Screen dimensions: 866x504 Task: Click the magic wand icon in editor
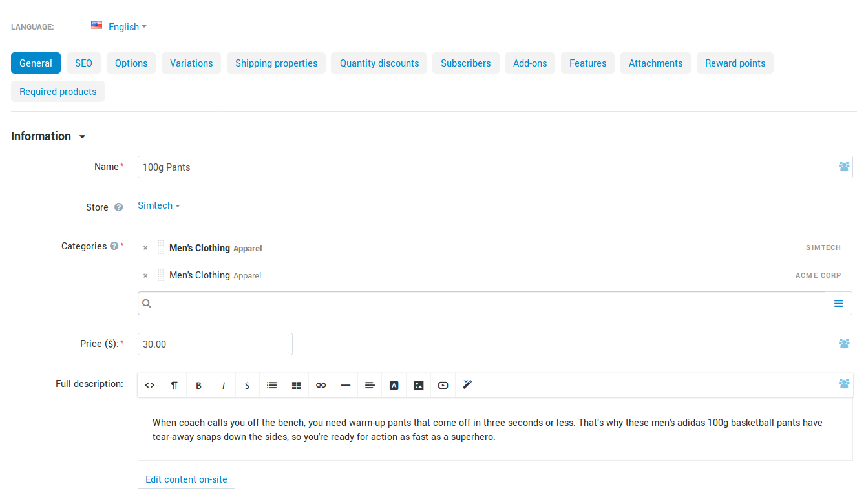point(468,385)
